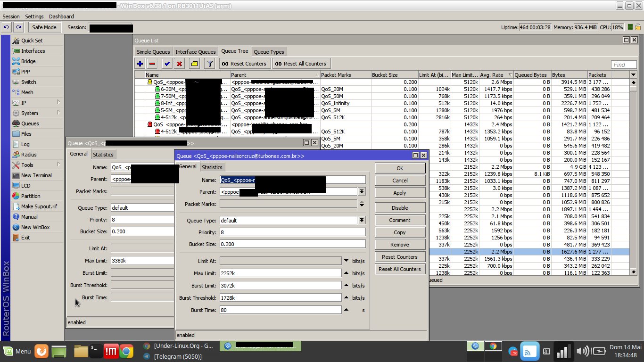Screen dimensions: 644x362
Task: Click the red X disable icon
Action: coord(179,64)
